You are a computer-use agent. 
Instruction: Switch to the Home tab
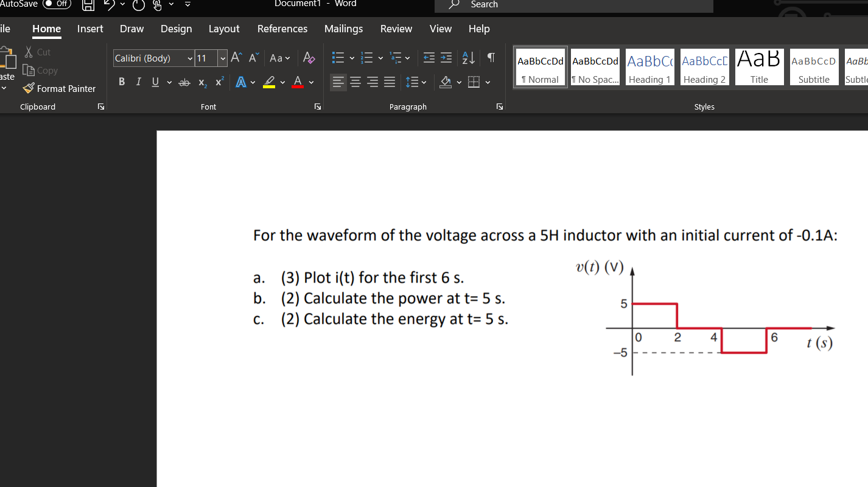click(46, 29)
